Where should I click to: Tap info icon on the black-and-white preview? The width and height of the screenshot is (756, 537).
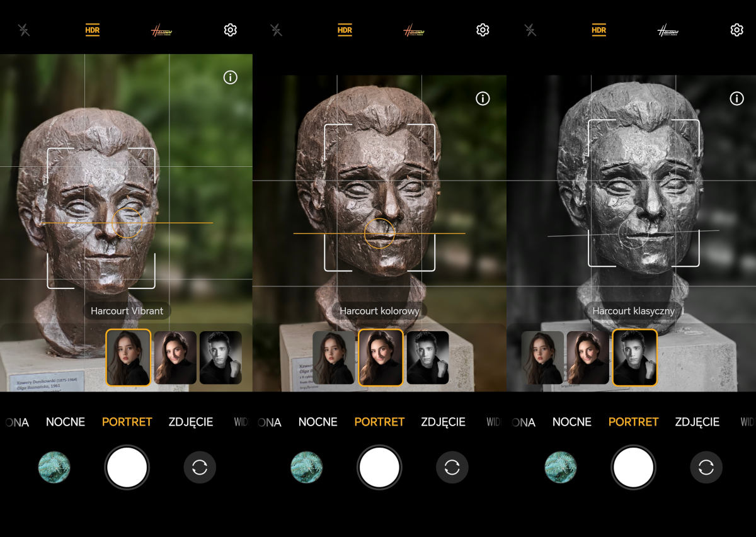[736, 99]
